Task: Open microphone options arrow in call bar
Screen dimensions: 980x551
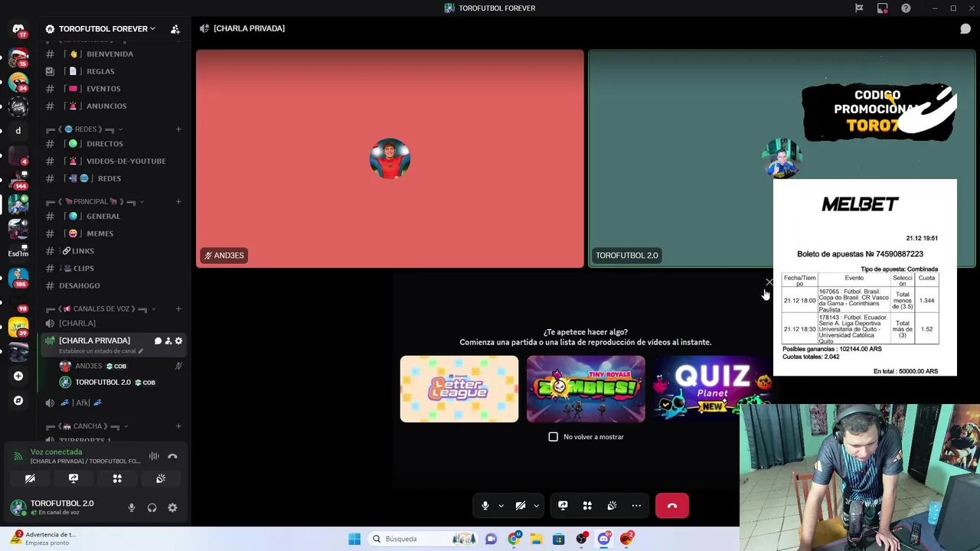Action: [x=501, y=506]
